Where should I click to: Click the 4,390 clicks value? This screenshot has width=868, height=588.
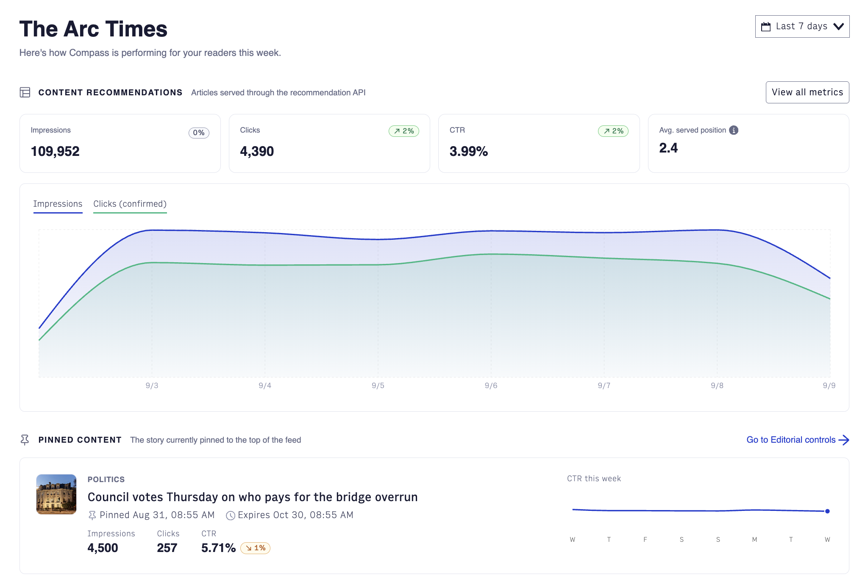257,151
